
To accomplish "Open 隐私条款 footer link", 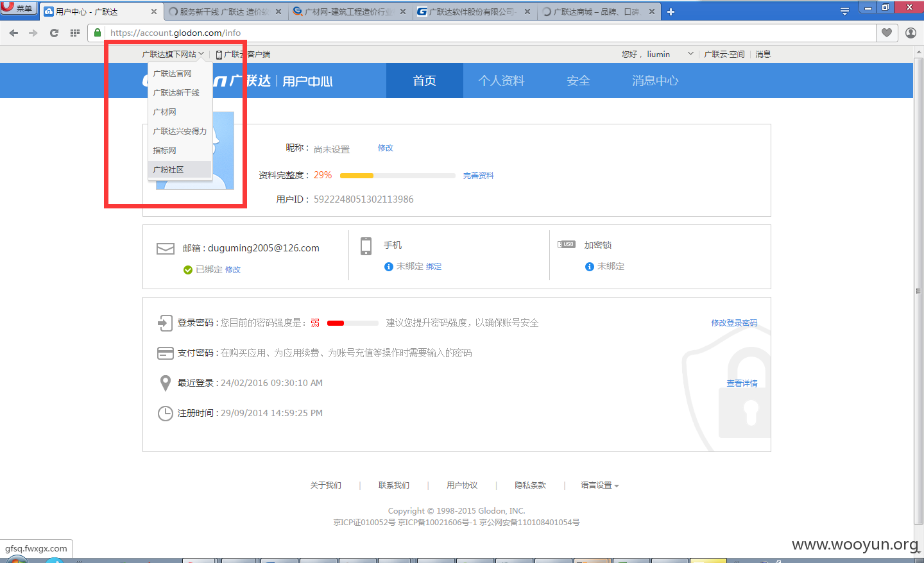I will pos(530,485).
